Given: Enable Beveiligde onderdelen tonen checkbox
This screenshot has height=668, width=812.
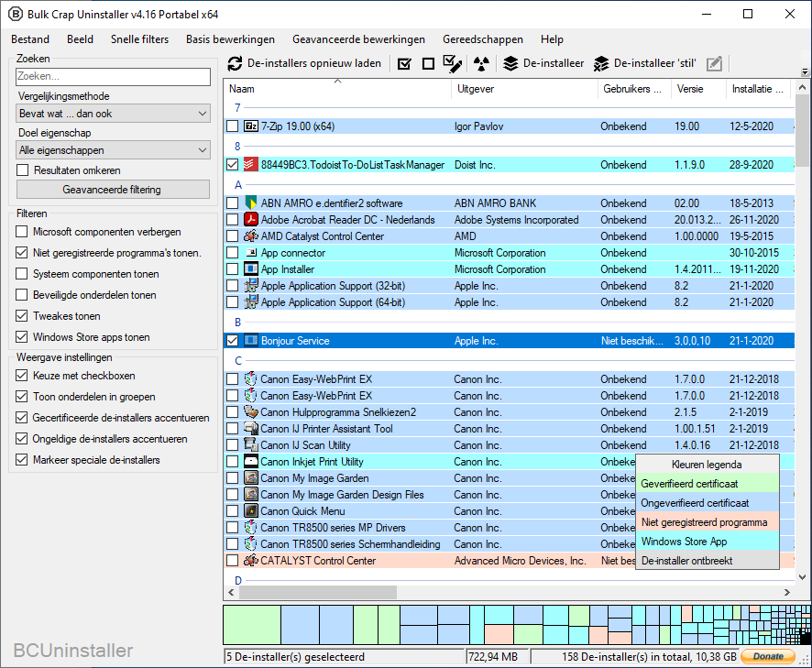Looking at the screenshot, I should pos(22,295).
